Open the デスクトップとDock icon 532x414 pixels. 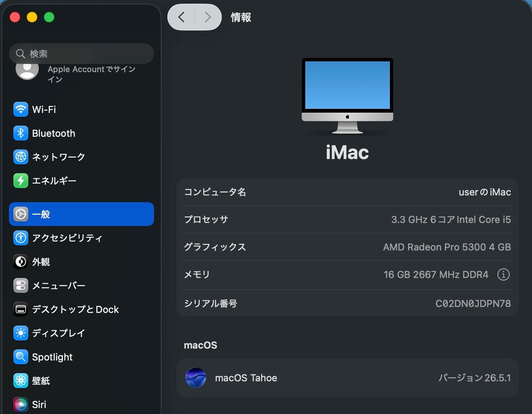[x=21, y=309]
